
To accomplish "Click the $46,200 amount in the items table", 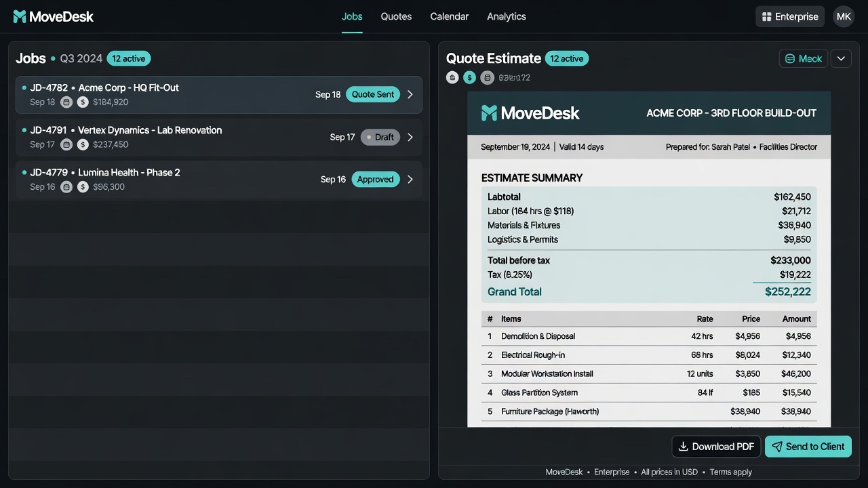I will (x=796, y=373).
